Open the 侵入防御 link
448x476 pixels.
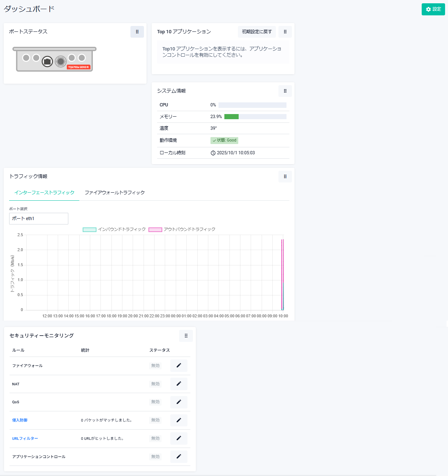(x=20, y=420)
